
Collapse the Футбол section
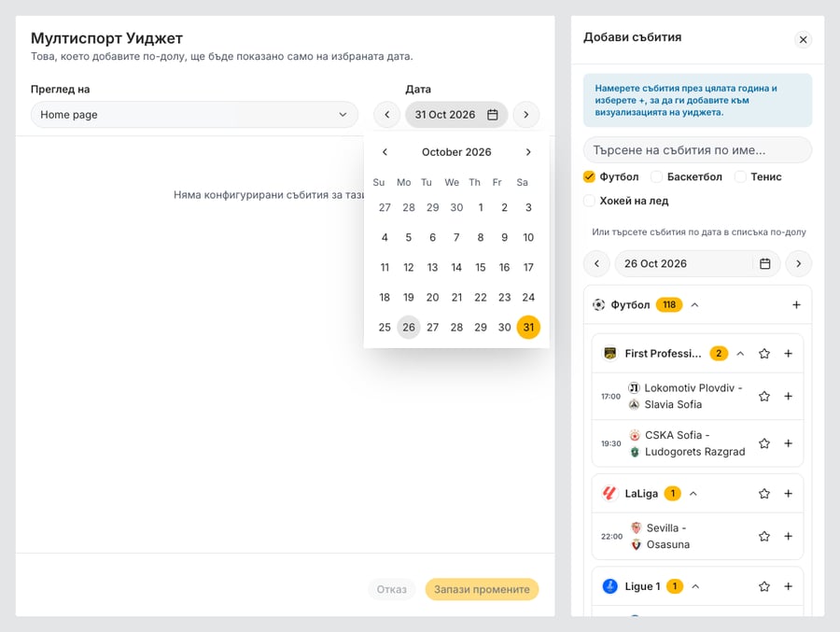click(x=694, y=305)
